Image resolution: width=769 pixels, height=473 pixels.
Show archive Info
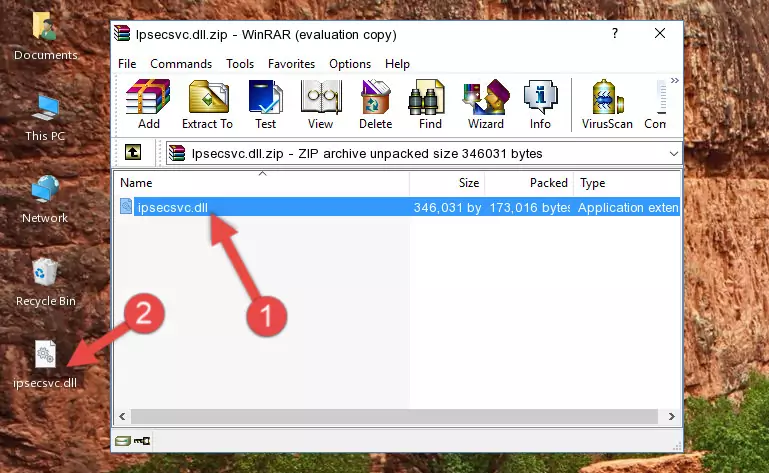click(x=540, y=105)
